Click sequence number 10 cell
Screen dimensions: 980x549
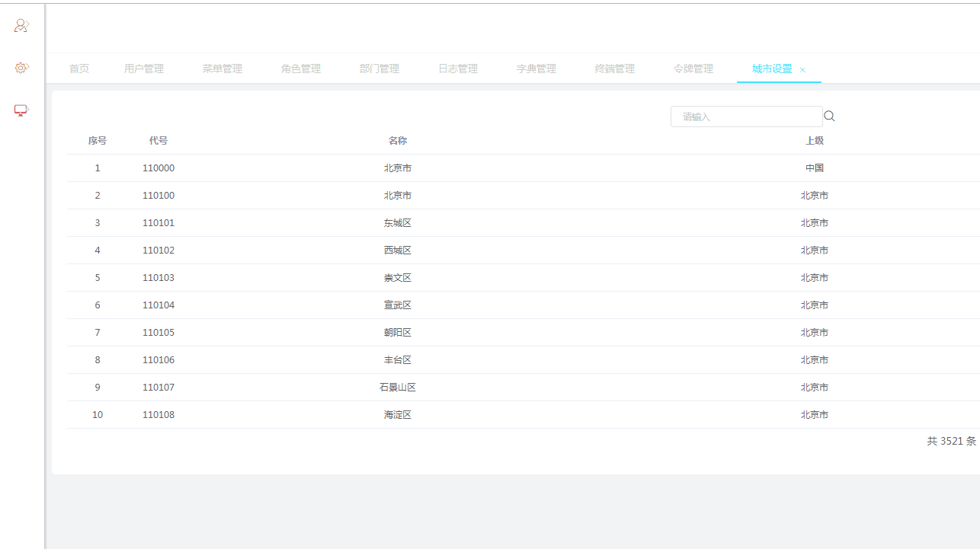(x=98, y=415)
